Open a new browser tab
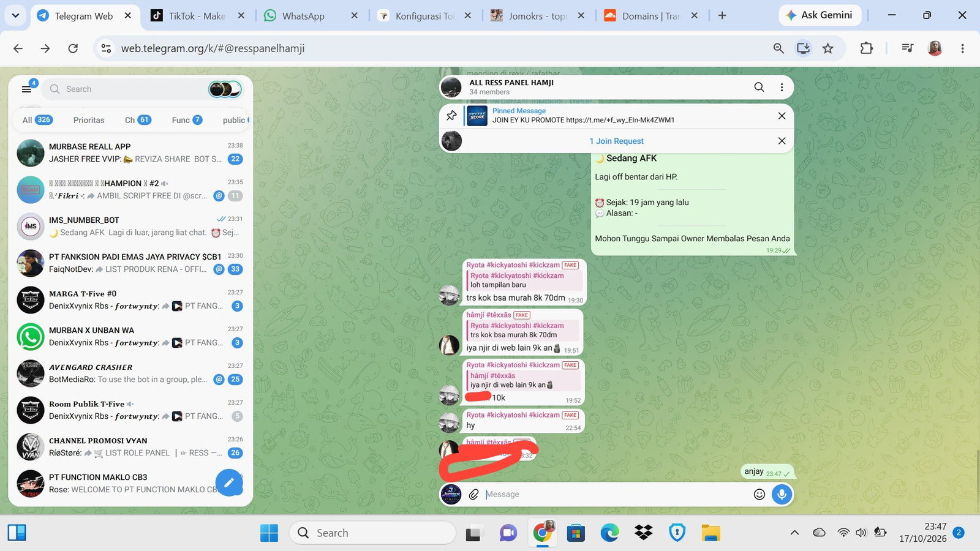Screen dimensions: 980x551 [x=722, y=16]
